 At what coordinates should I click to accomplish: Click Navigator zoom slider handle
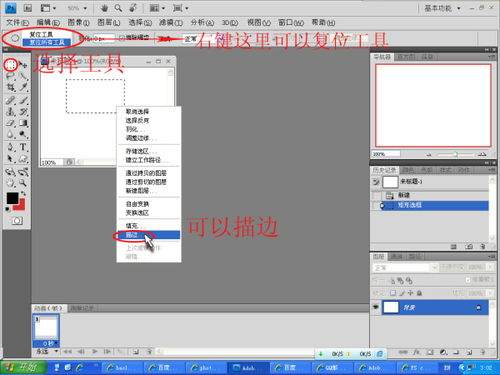pos(456,155)
